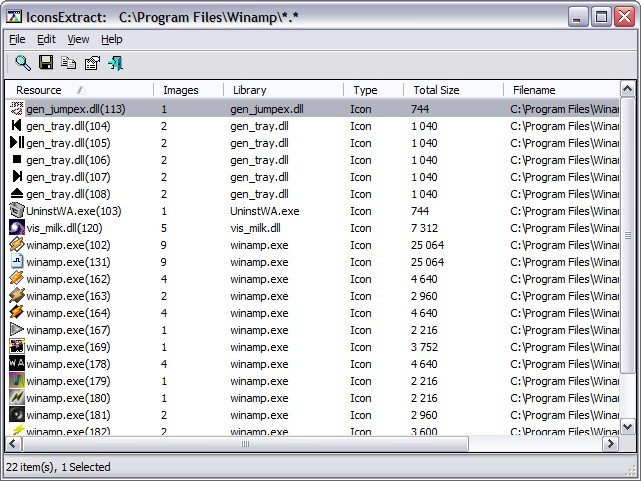Sort by the Resource column header
This screenshot has height=481, width=641.
pos(80,90)
